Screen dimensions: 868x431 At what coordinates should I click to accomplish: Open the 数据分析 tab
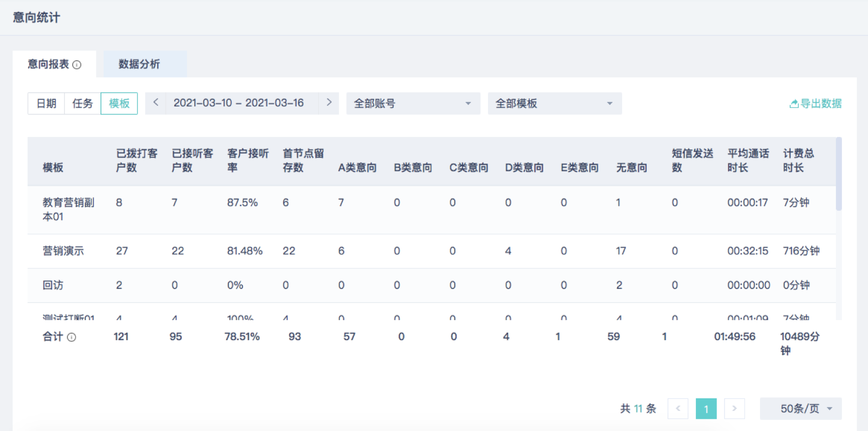[145, 64]
